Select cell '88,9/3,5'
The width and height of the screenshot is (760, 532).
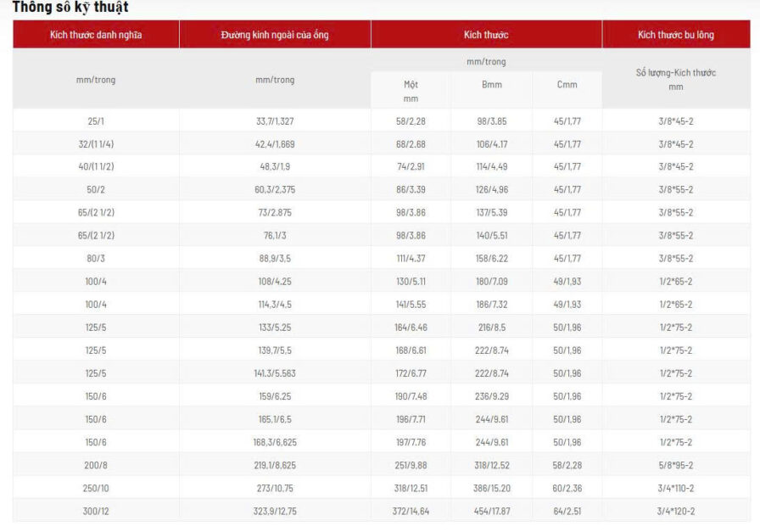coord(275,259)
